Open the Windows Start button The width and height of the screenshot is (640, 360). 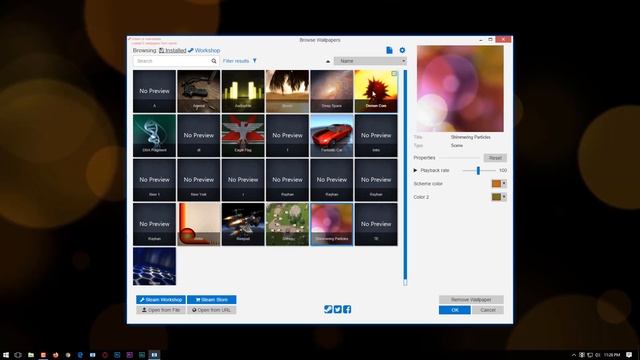pos(6,355)
